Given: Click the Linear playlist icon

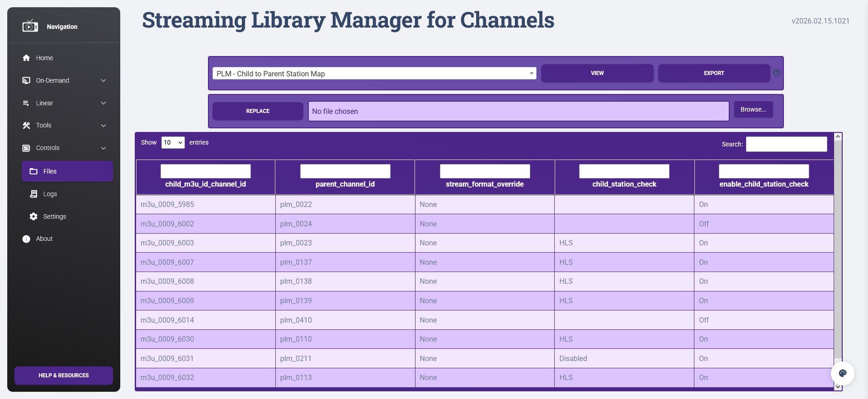Looking at the screenshot, I should [26, 103].
